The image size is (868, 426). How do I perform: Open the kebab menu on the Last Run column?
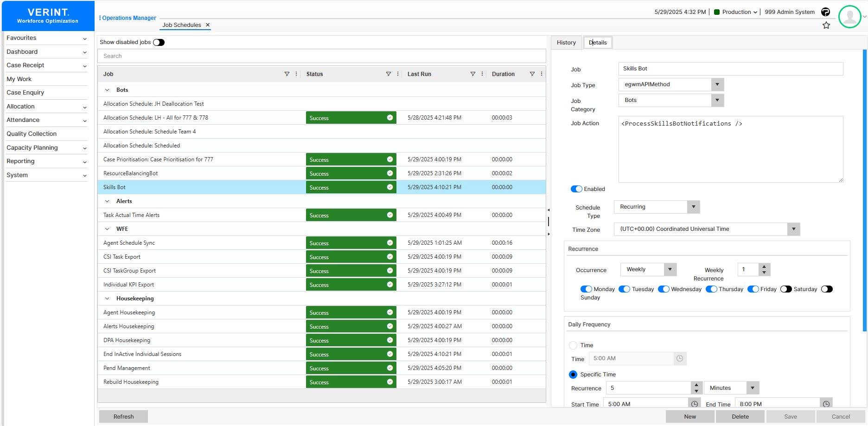tap(482, 74)
